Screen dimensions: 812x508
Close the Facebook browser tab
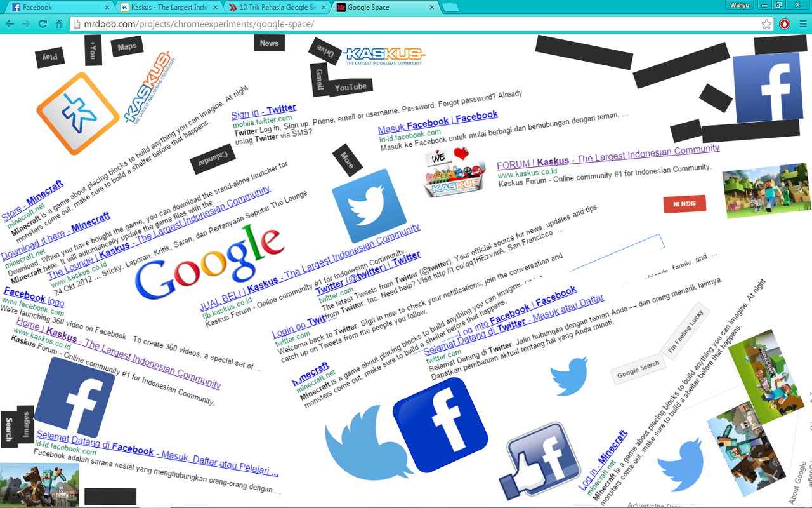coord(105,8)
